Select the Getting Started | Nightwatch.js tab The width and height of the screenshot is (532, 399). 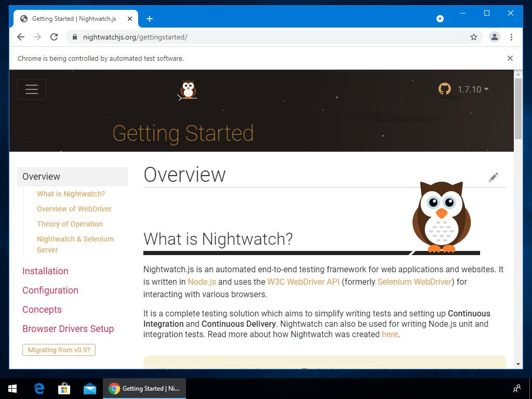point(76,19)
